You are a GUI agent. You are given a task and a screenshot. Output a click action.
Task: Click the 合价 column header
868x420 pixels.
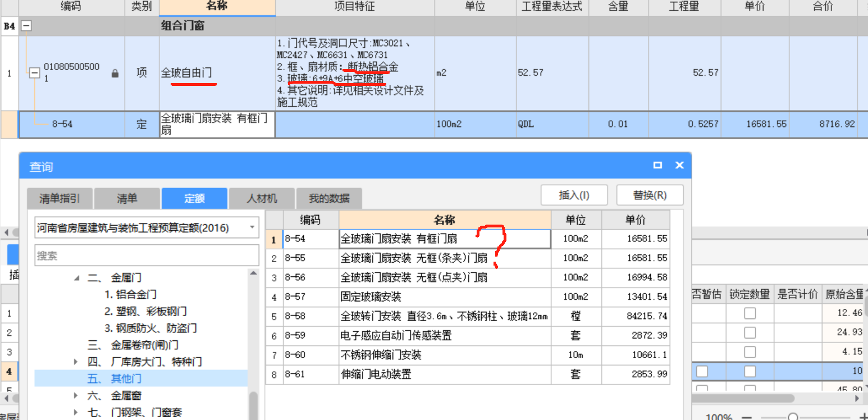(823, 7)
